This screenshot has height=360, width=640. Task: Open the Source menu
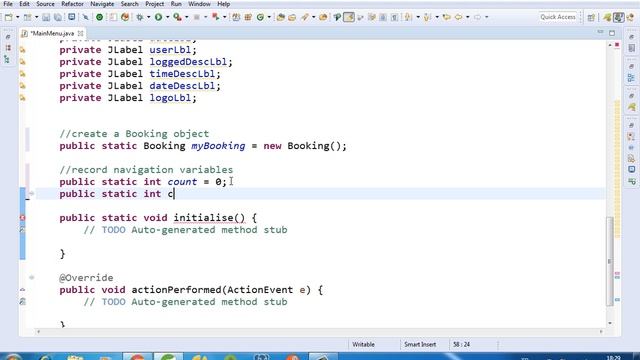[45, 4]
